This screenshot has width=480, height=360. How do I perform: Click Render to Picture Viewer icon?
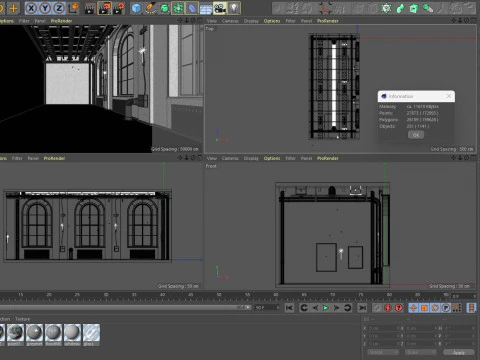pyautogui.click(x=104, y=8)
